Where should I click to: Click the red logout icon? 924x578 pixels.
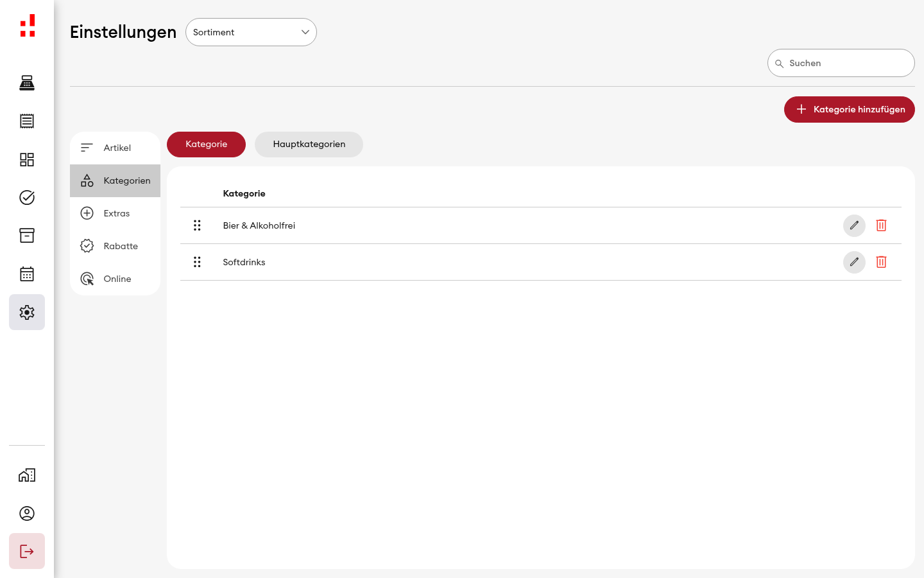click(x=27, y=551)
